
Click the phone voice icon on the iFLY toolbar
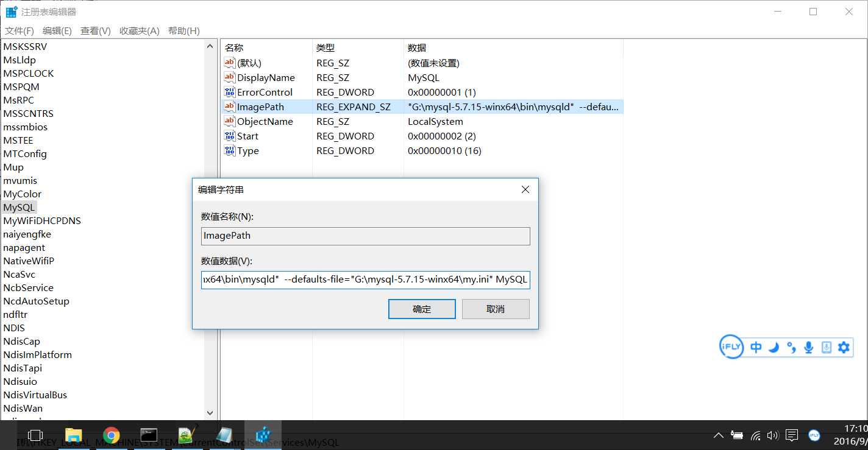click(x=827, y=347)
